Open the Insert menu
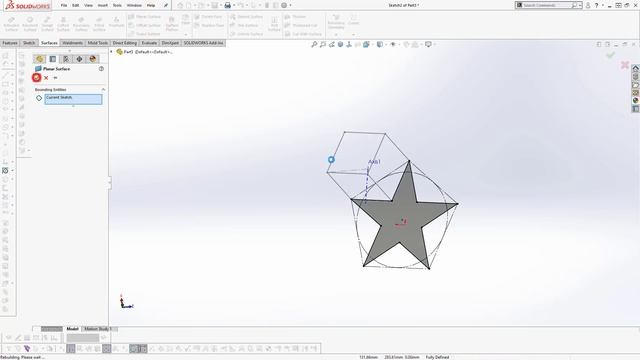640x360 pixels. coord(102,5)
